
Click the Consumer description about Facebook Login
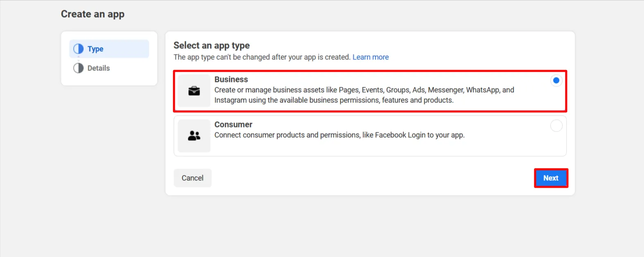pyautogui.click(x=339, y=135)
